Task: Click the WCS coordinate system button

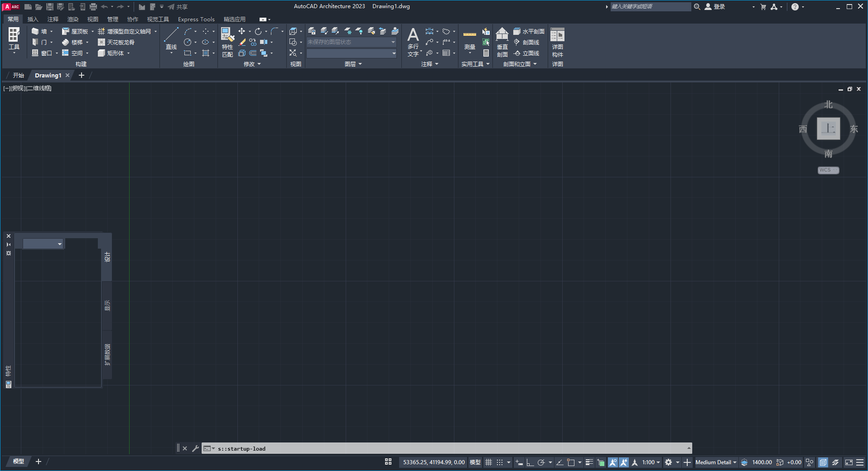Action: (828, 170)
